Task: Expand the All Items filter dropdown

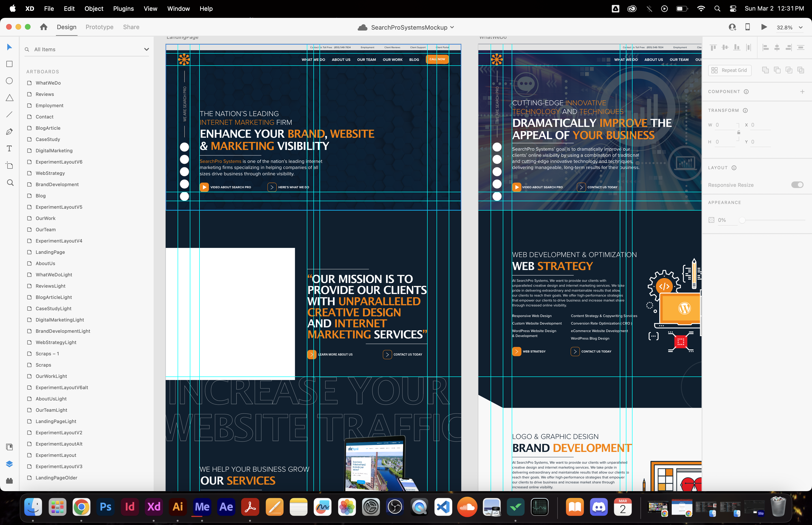Action: pyautogui.click(x=147, y=49)
